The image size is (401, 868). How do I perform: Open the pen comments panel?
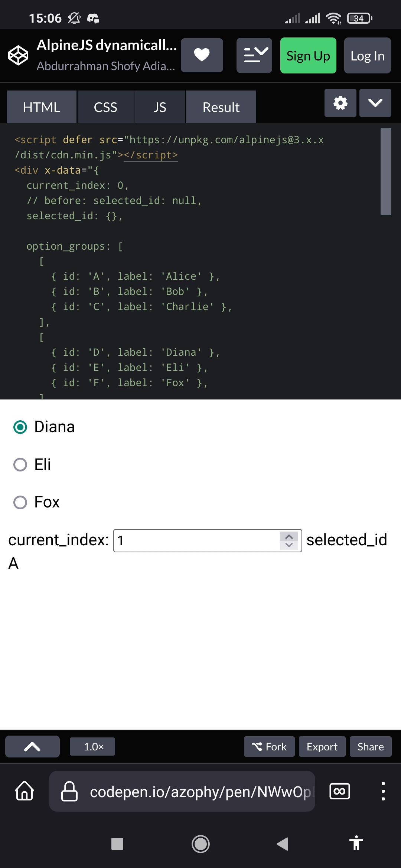pos(254,55)
